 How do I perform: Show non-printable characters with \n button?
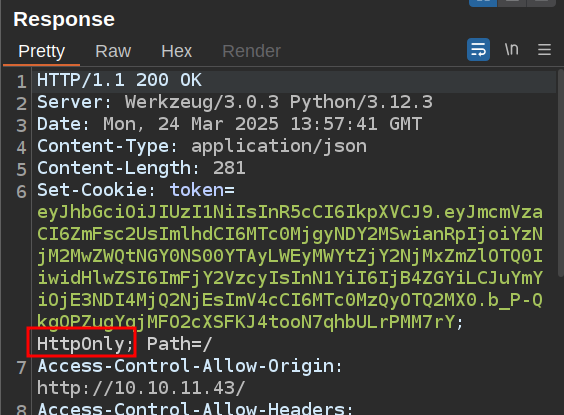click(x=511, y=49)
